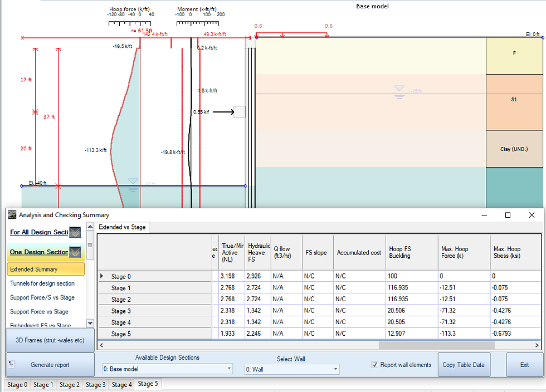Click the report document icon beside Generate report

tap(12, 365)
